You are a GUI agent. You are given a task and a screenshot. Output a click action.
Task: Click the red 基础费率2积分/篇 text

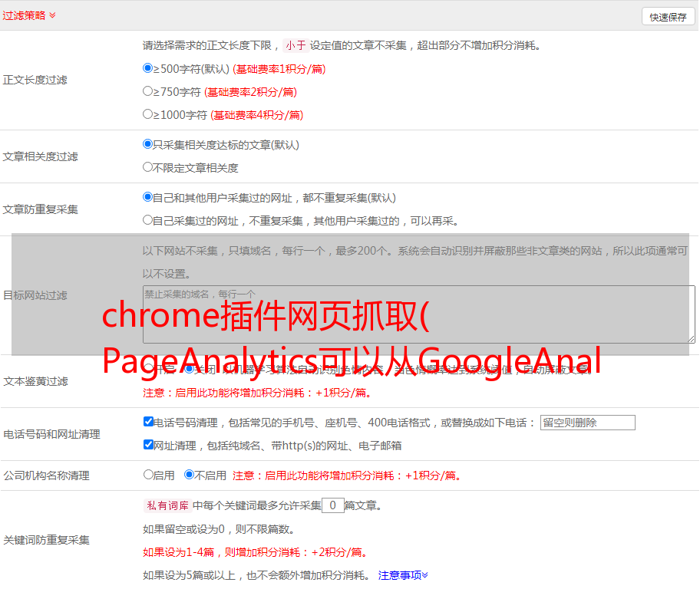point(250,92)
